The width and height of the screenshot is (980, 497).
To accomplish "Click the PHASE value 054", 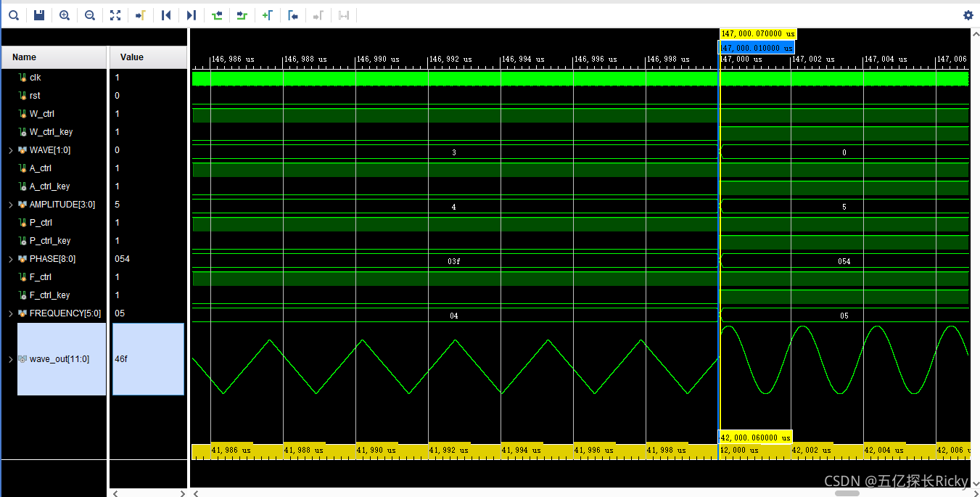I will pyautogui.click(x=123, y=259).
